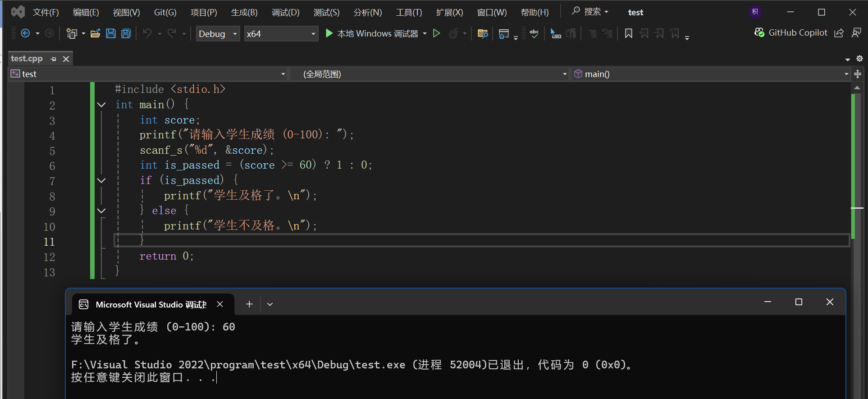Pin the test.cpp tab
Image resolution: width=868 pixels, height=399 pixels.
click(54, 59)
